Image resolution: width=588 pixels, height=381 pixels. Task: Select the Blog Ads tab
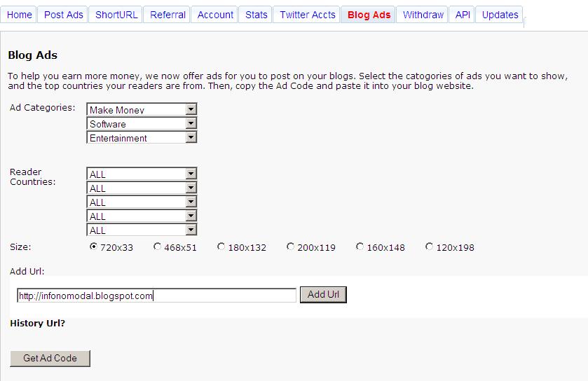[369, 15]
